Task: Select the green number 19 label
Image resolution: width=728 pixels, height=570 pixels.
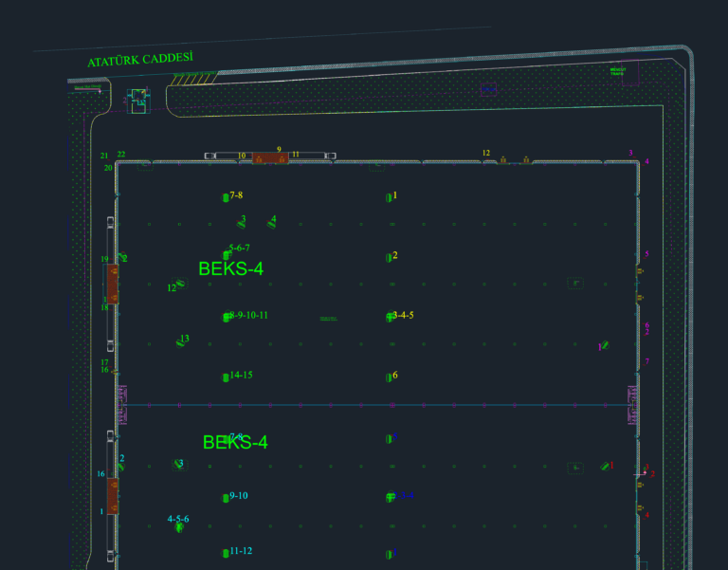Action: [104, 259]
